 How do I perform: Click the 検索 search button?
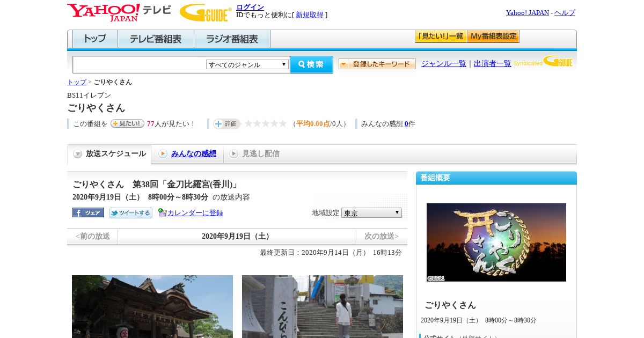tap(311, 64)
